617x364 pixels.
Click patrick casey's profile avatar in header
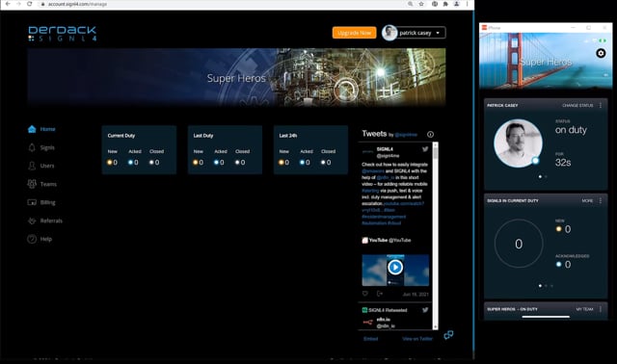tap(389, 33)
